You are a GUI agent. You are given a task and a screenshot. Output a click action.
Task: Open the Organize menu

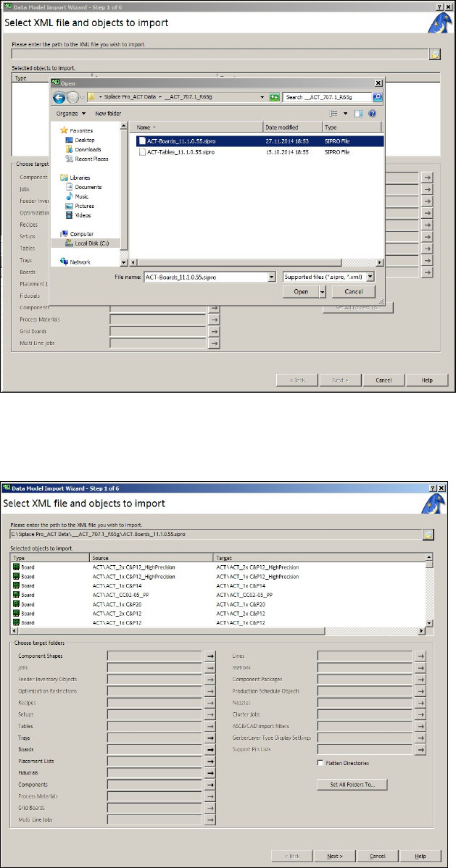point(71,114)
